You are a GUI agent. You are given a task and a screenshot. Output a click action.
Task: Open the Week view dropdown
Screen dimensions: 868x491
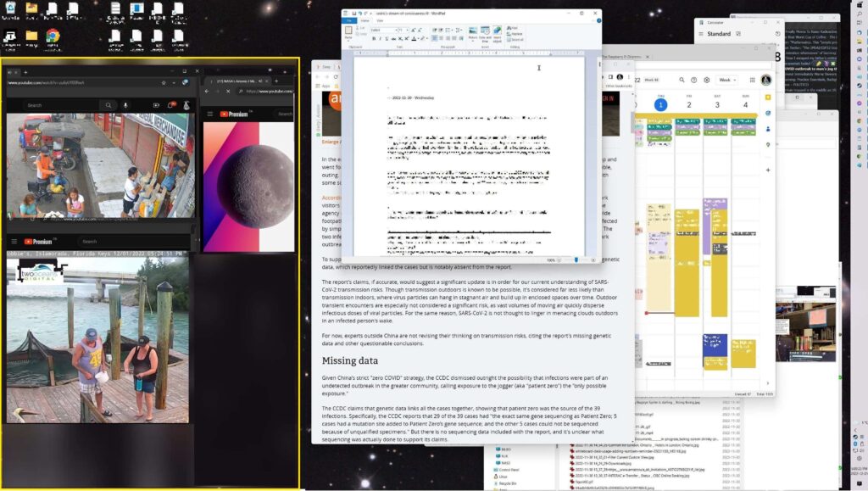tap(729, 80)
